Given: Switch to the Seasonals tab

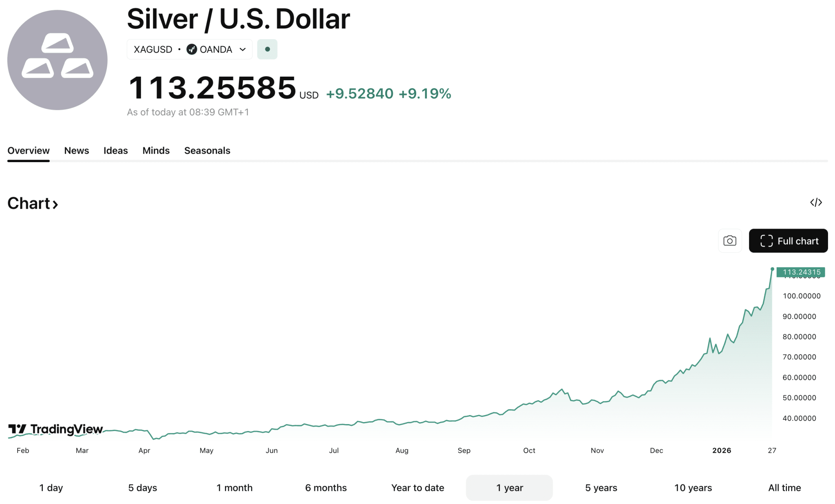Looking at the screenshot, I should 207,150.
